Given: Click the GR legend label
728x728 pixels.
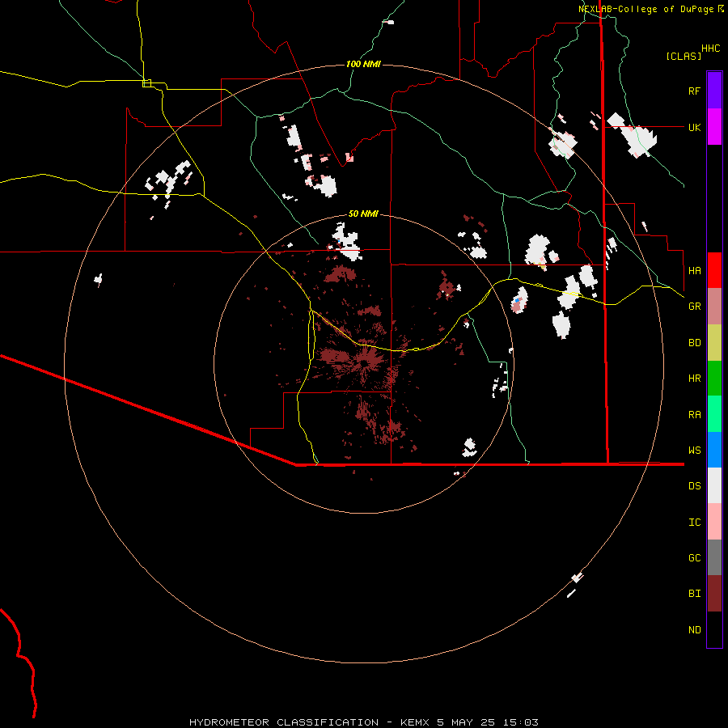Looking at the screenshot, I should [694, 307].
